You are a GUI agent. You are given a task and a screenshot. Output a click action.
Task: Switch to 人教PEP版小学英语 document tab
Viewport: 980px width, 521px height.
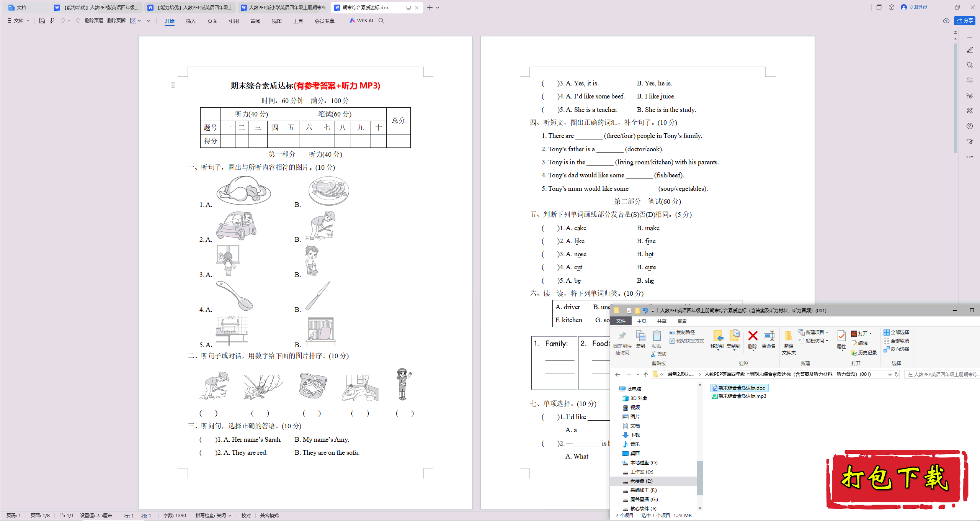[283, 7]
